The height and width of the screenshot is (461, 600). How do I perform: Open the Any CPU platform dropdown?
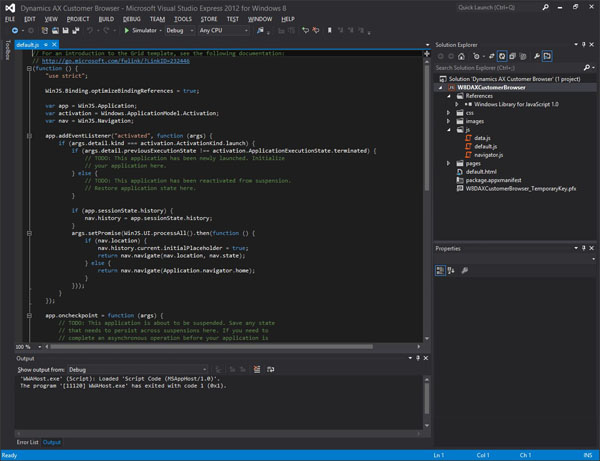223,30
